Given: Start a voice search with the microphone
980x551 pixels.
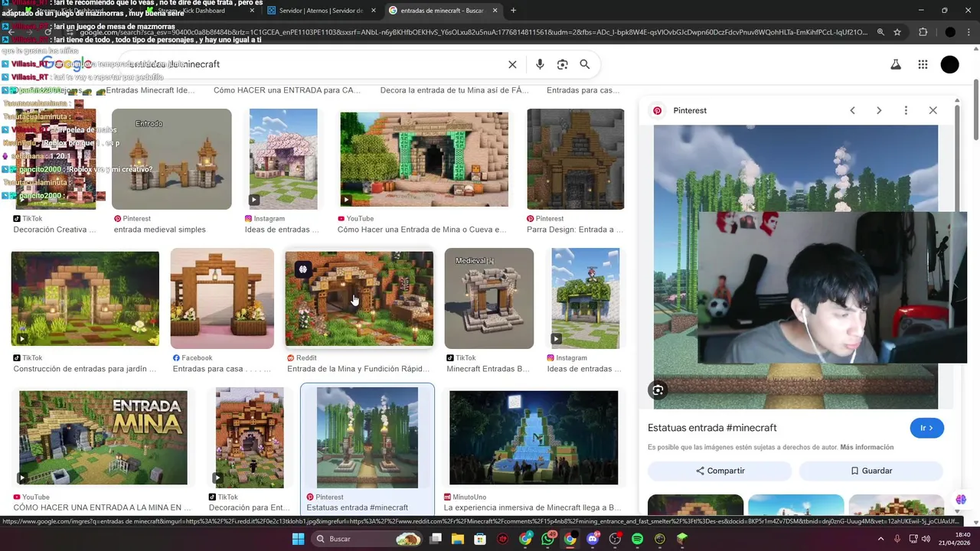Looking at the screenshot, I should (x=540, y=64).
